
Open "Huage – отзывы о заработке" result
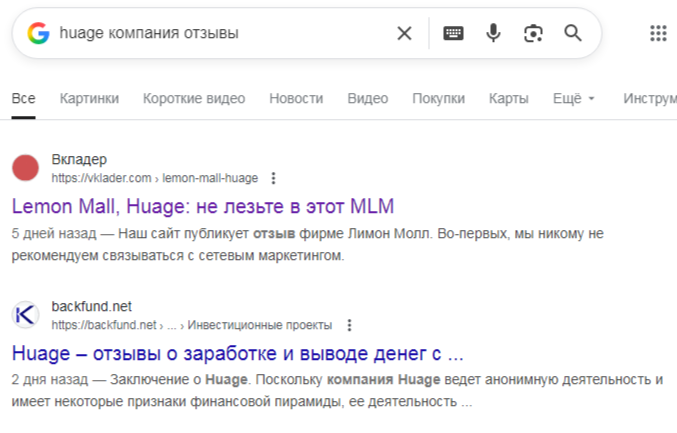238,353
